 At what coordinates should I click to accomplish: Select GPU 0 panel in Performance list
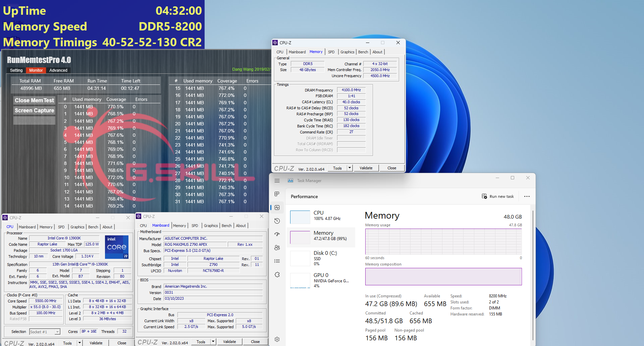[x=321, y=280]
